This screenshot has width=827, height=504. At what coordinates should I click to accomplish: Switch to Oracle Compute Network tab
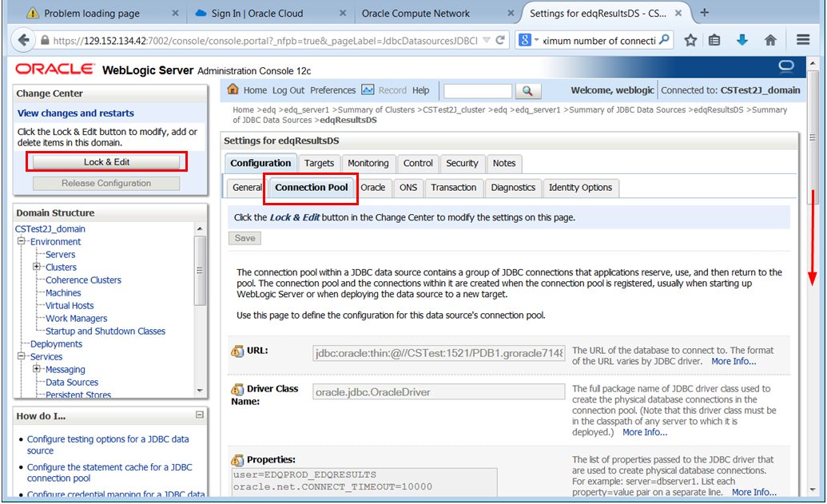click(415, 14)
